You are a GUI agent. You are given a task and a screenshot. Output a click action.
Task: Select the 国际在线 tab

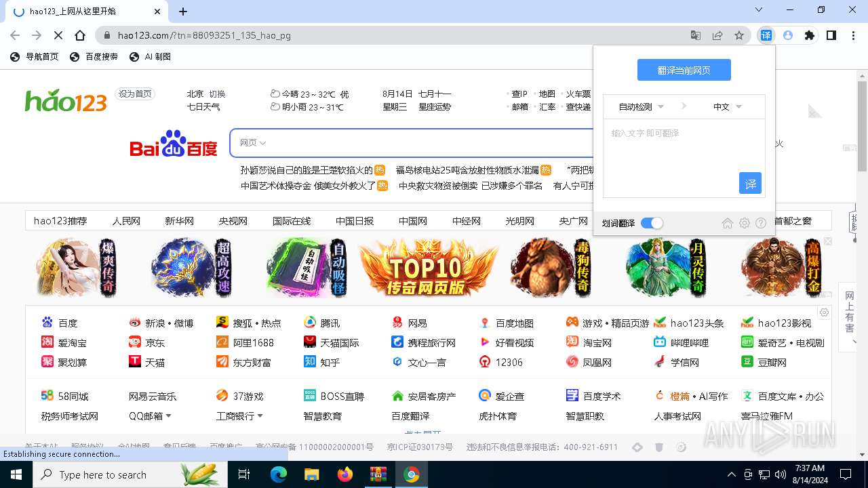[292, 221]
